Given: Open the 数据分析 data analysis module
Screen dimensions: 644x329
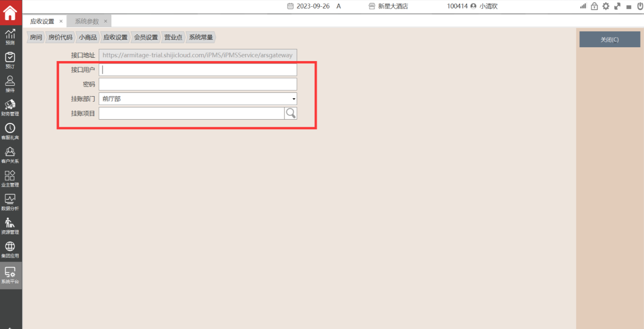Looking at the screenshot, I should click(x=10, y=202).
